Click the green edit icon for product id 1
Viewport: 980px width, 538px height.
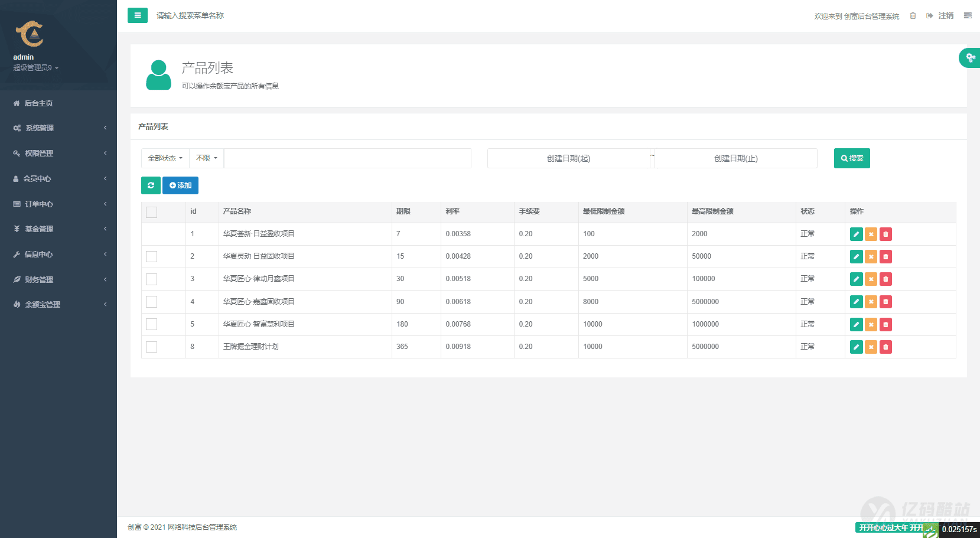[x=856, y=234]
